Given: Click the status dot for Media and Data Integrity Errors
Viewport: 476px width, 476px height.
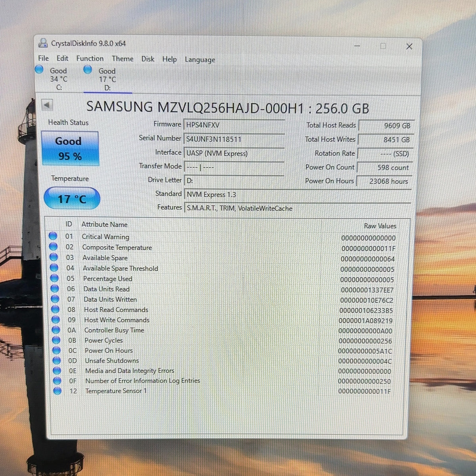Looking at the screenshot, I should [57, 370].
